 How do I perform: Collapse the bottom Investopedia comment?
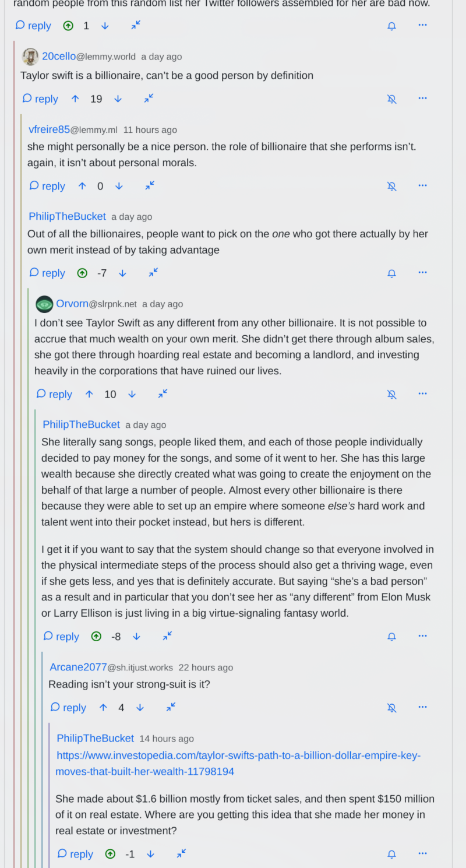(x=181, y=853)
